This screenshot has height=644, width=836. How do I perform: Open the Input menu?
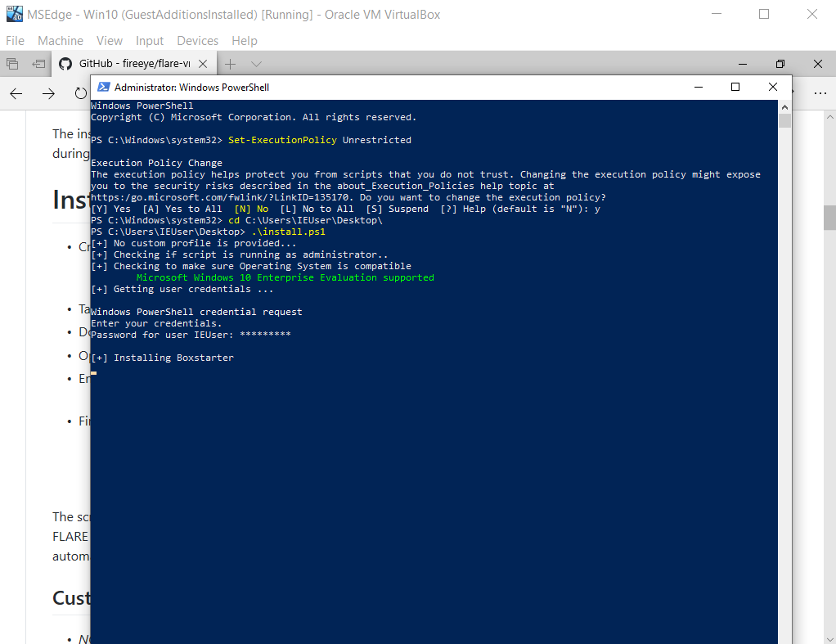pos(150,41)
